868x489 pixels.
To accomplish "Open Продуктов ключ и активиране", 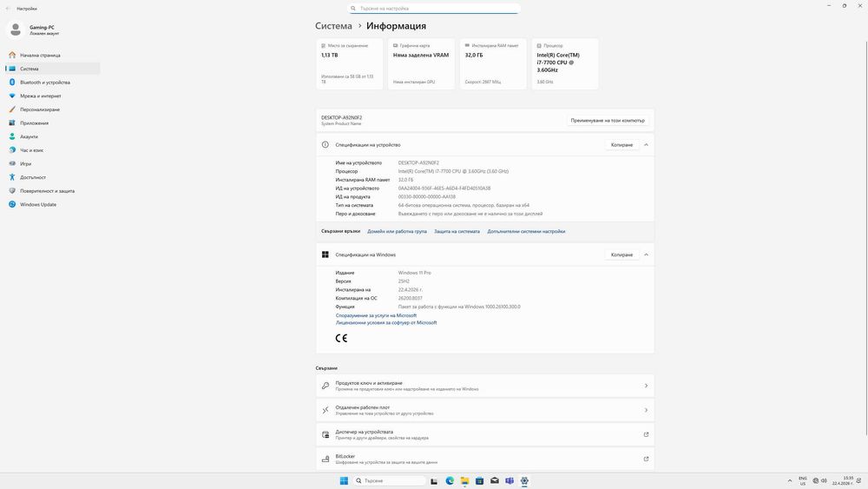I will coord(485,386).
